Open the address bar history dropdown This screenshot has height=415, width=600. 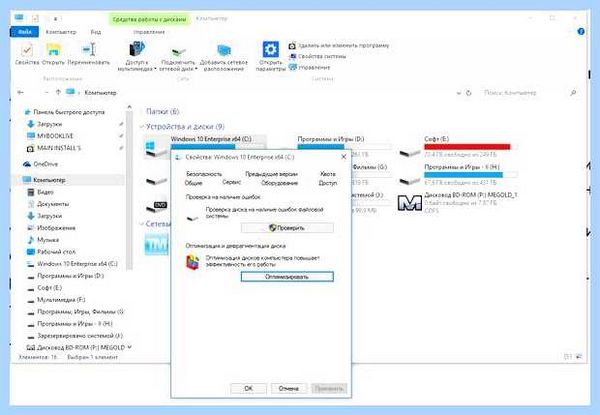pos(458,93)
